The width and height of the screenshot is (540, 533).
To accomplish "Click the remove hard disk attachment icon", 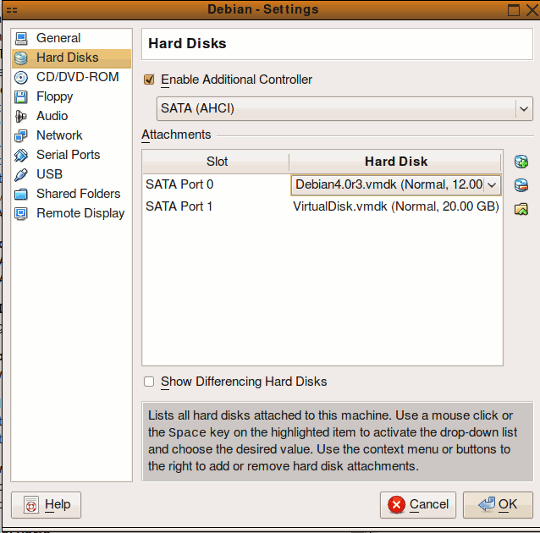I will pyautogui.click(x=521, y=185).
